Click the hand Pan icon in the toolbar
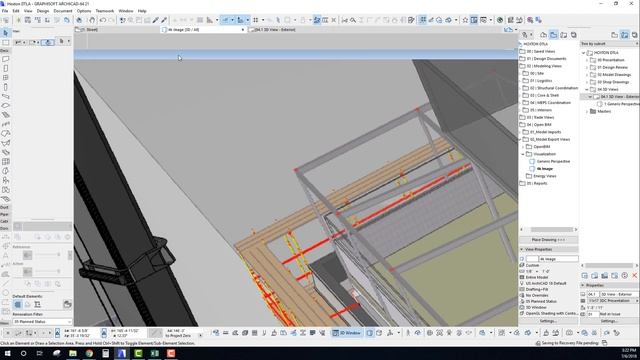640x360 pixels. point(92,20)
